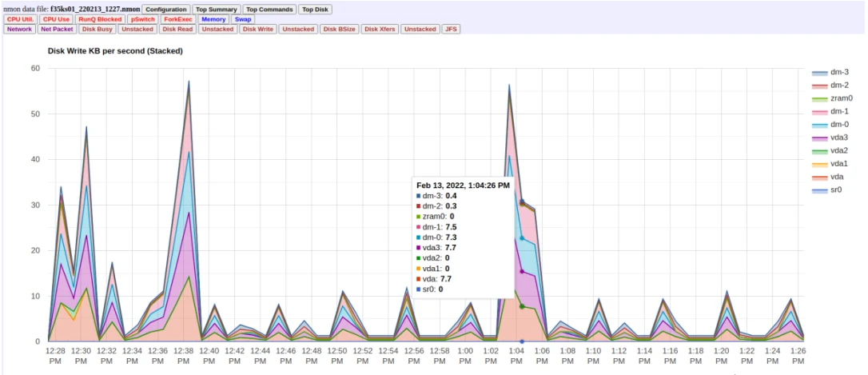Open the Swap chart

243,19
